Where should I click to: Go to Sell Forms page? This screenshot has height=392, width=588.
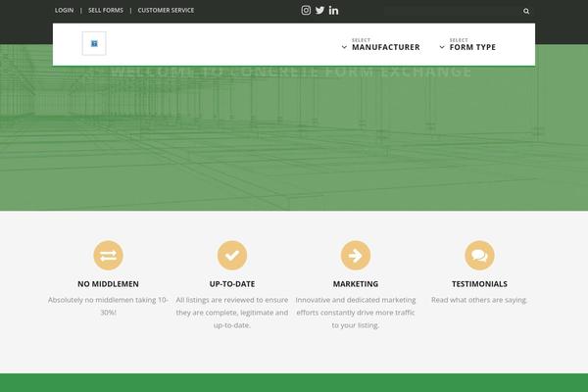(106, 10)
